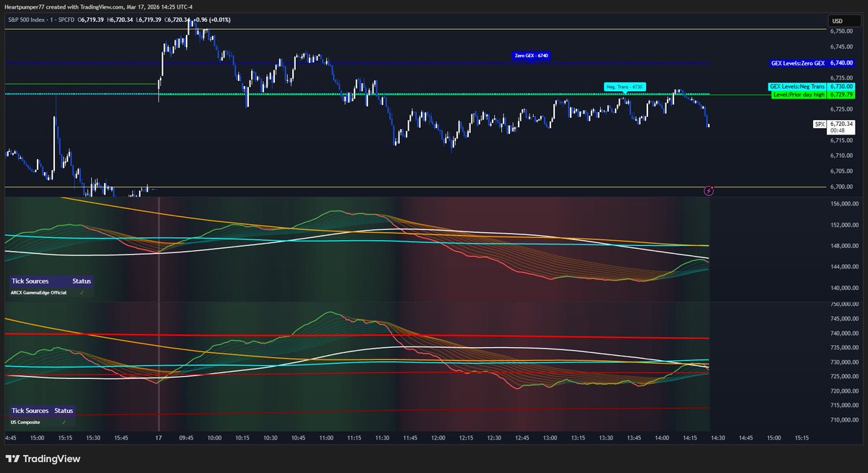The height and width of the screenshot is (473, 868).
Task: Click the high value H6,720.34
Action: pos(119,20)
